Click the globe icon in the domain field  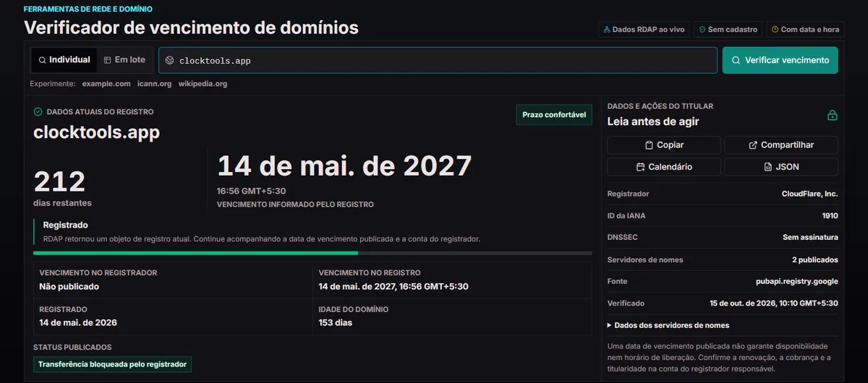click(x=169, y=61)
